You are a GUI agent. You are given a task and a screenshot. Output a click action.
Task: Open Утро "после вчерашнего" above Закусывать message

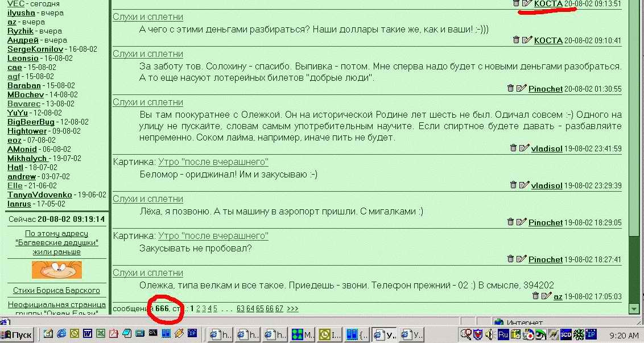(213, 236)
